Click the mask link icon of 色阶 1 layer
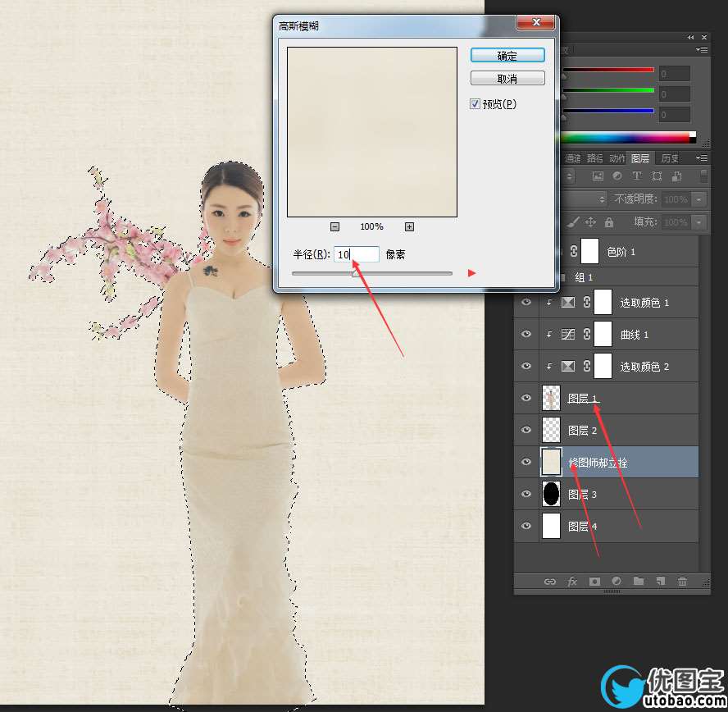The width and height of the screenshot is (728, 712). click(574, 251)
